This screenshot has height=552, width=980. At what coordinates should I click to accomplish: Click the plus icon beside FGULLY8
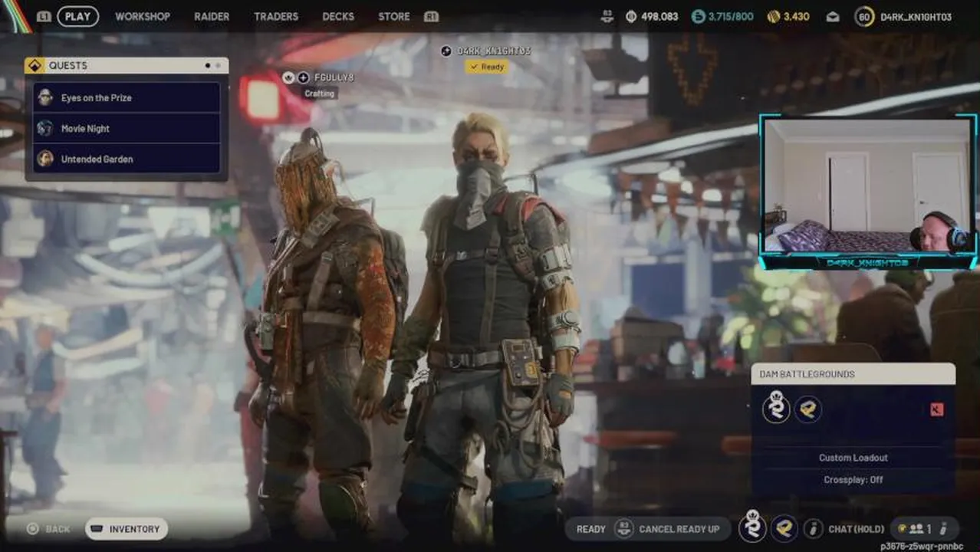coord(303,77)
